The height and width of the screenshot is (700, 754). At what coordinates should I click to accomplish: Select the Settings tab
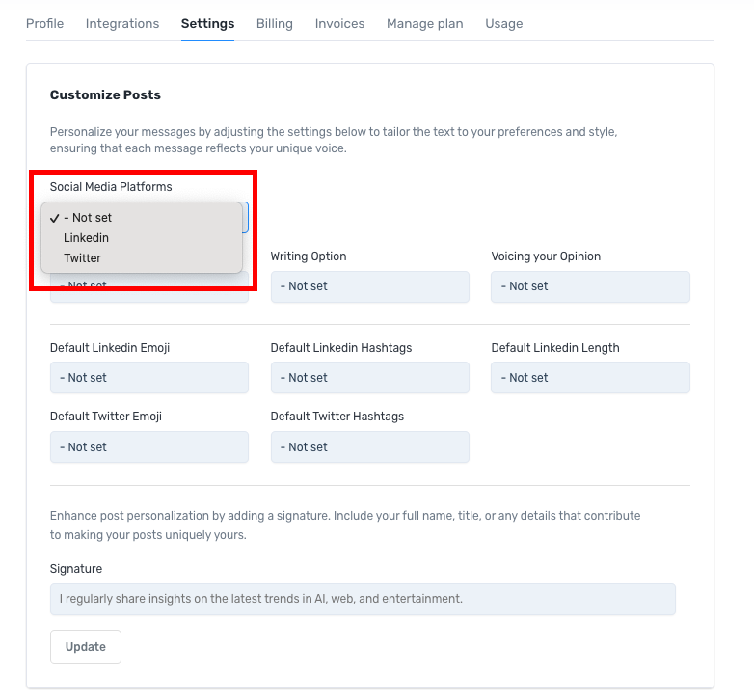click(x=207, y=23)
